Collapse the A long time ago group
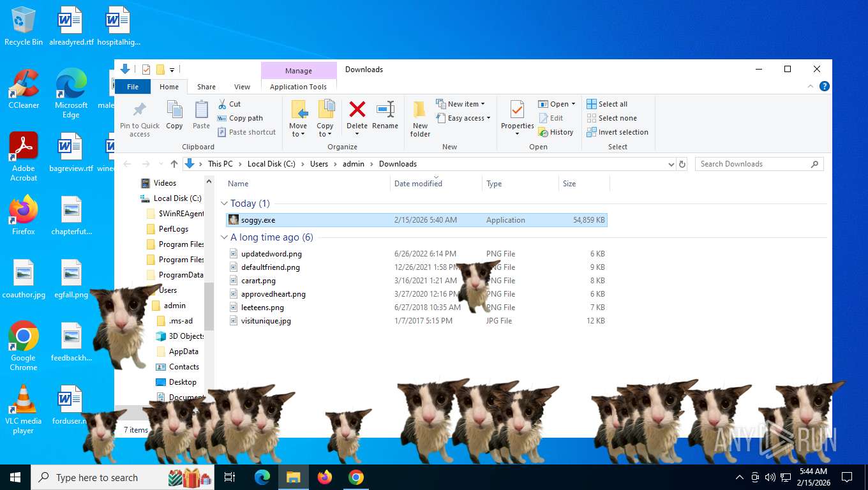The image size is (868, 490). [x=224, y=237]
